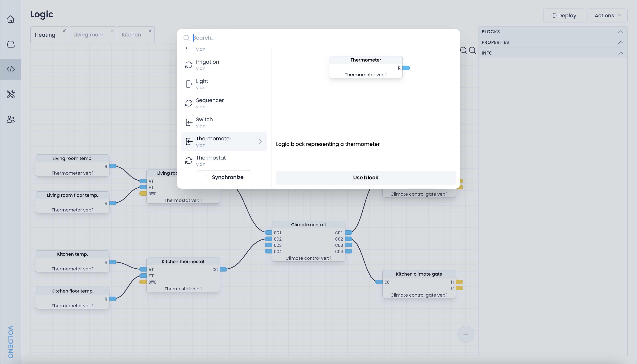Collapse the INFO panel section
The height and width of the screenshot is (364, 637).
(x=620, y=53)
